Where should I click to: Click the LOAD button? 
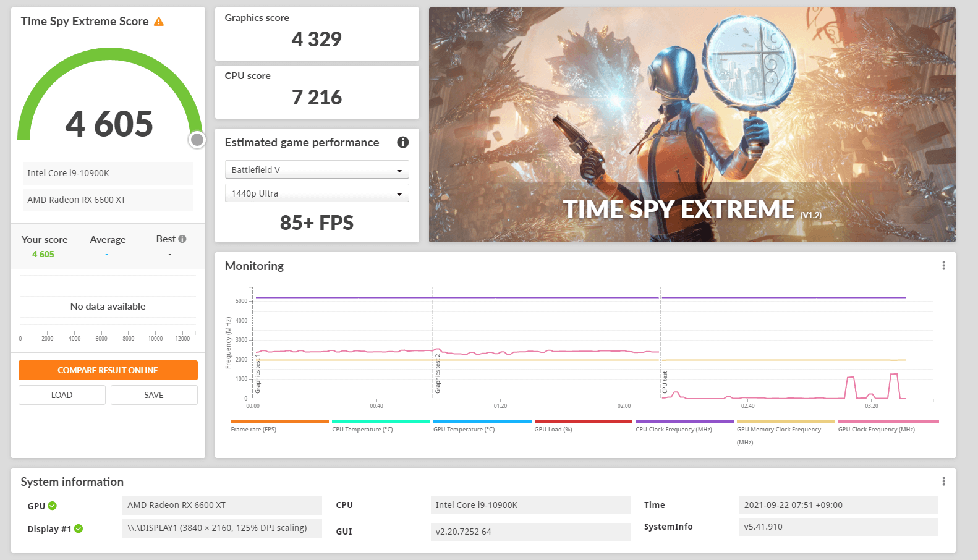[x=62, y=395]
